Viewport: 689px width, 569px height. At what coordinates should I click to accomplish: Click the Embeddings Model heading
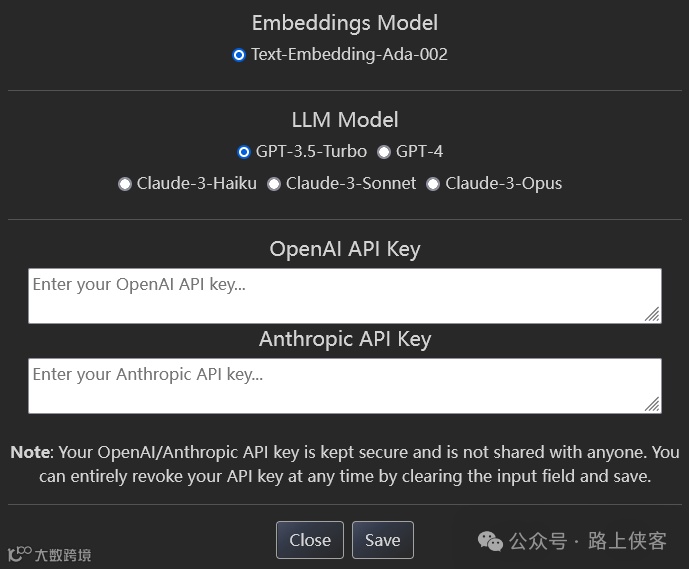(x=344, y=22)
